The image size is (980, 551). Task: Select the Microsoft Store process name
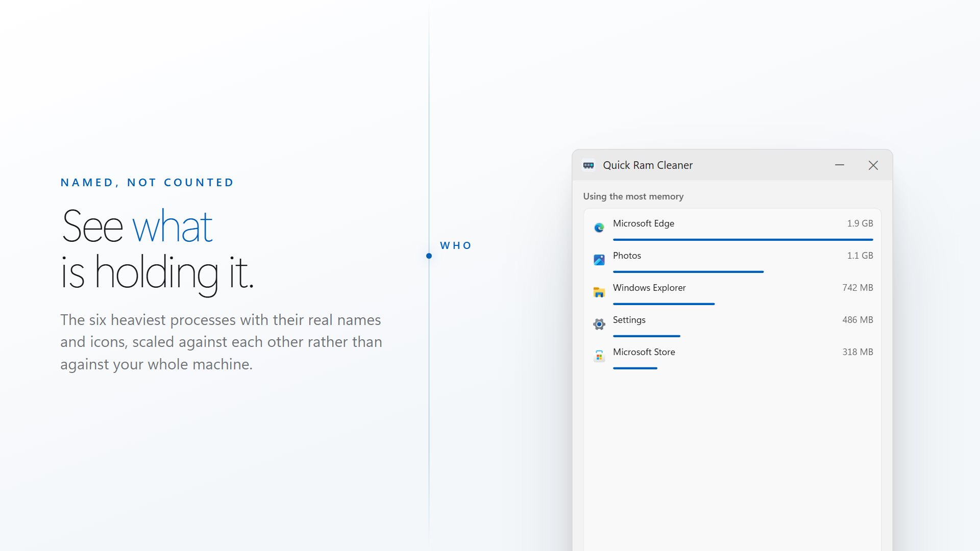(644, 352)
